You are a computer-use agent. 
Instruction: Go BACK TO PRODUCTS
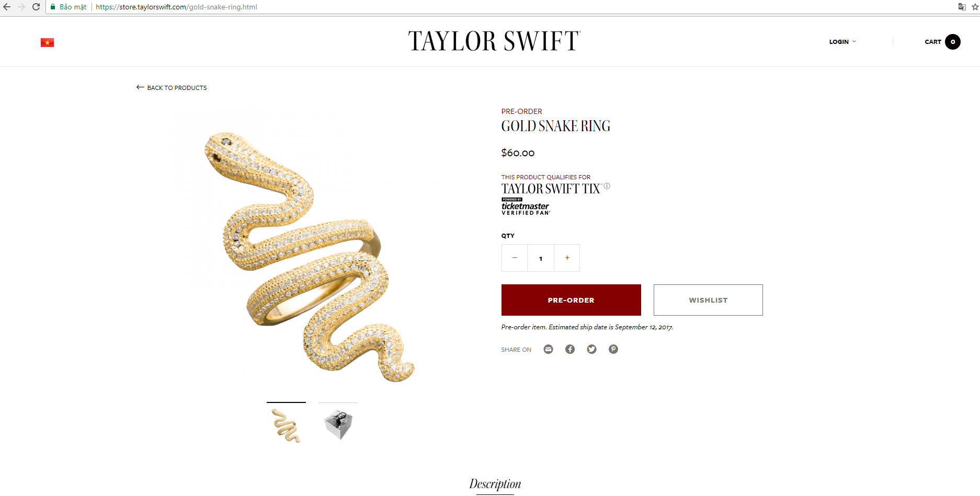172,88
